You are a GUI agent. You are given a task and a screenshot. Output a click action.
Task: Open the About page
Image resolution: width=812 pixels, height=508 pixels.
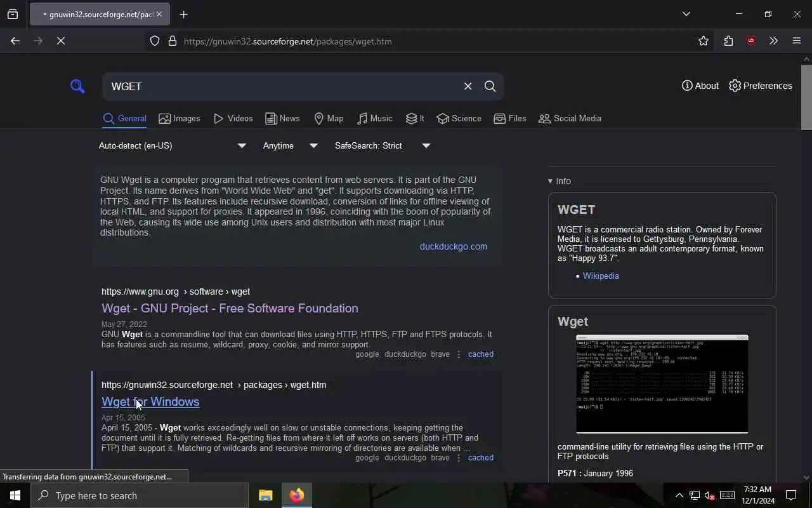tap(700, 86)
